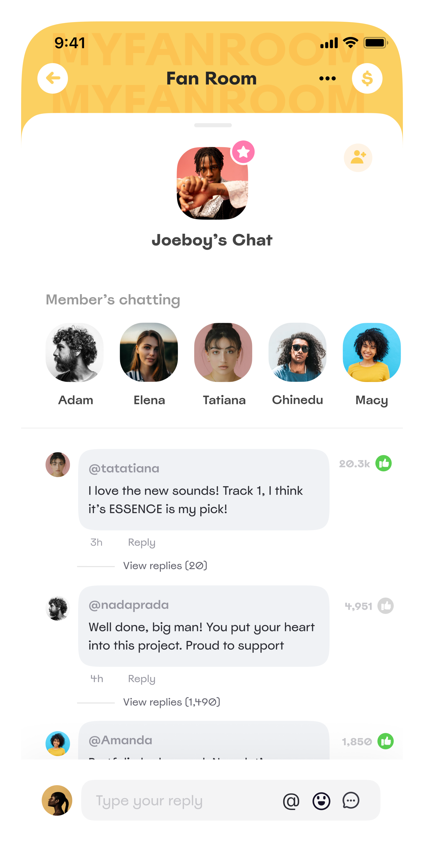This screenshot has width=424, height=868.
Task: Like the @nadaprada comment
Action: 385,606
